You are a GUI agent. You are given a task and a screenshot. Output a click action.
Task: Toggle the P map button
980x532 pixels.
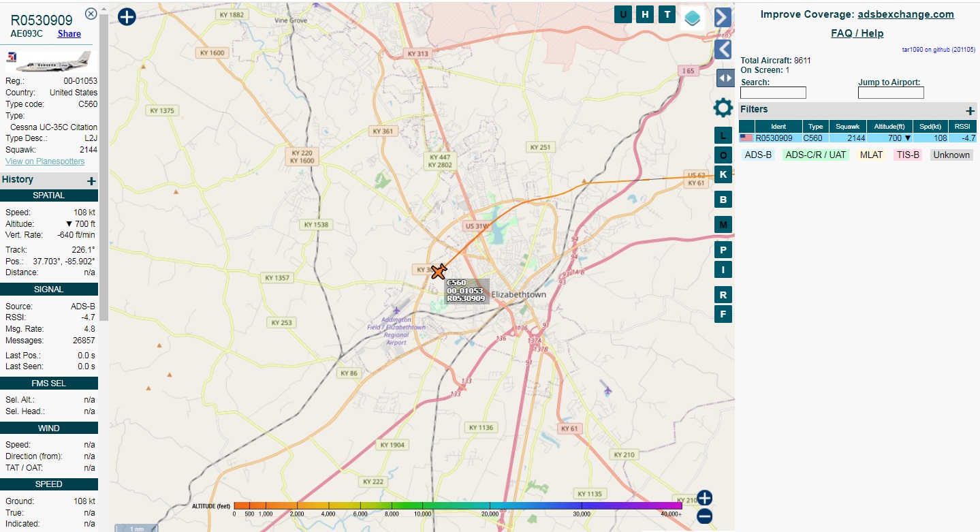[x=723, y=249]
